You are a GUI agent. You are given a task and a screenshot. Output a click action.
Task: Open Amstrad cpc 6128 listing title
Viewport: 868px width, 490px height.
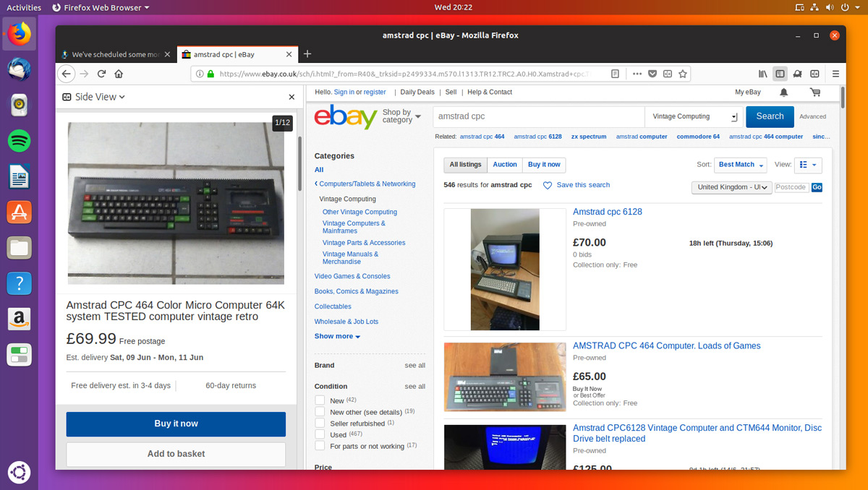tap(608, 212)
